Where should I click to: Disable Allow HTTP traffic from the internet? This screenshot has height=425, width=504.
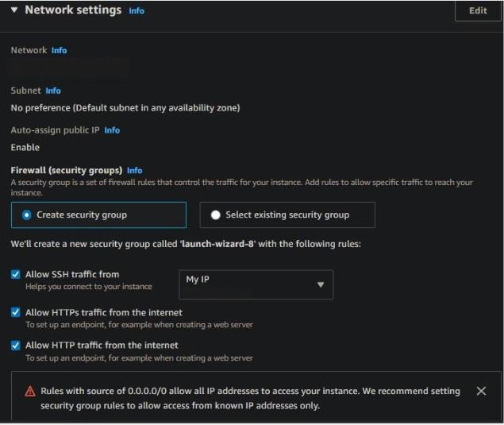tap(16, 345)
